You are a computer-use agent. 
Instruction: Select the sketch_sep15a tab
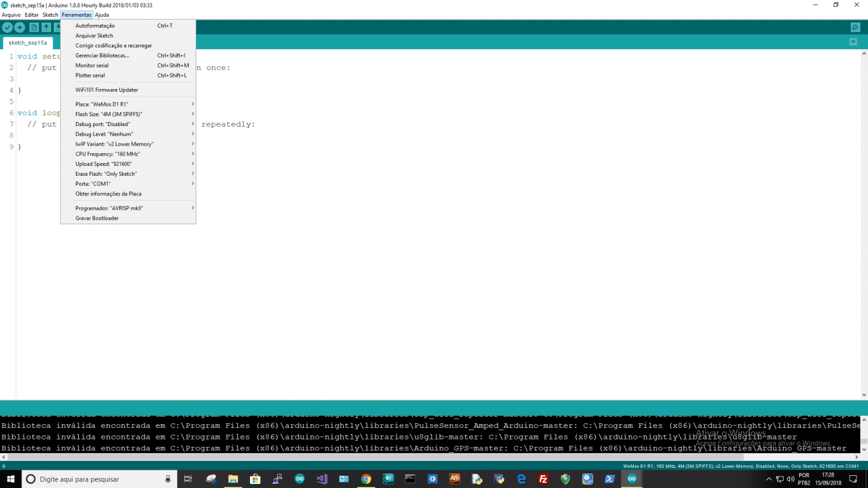(x=28, y=43)
